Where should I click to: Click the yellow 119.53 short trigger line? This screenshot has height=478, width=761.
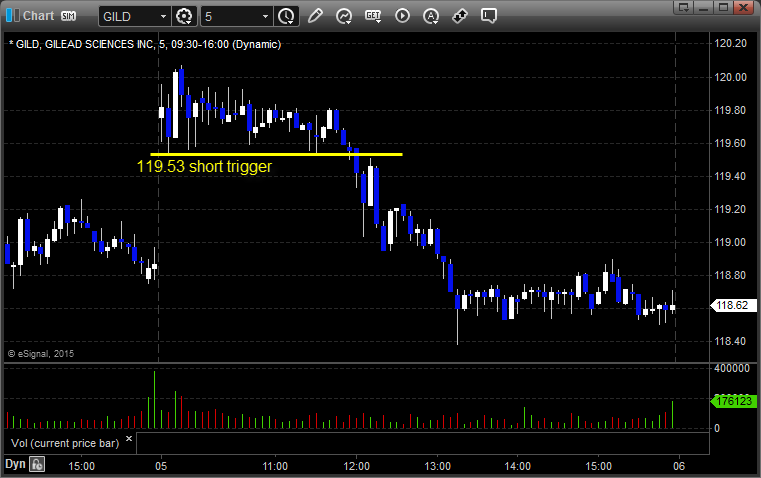(276, 154)
